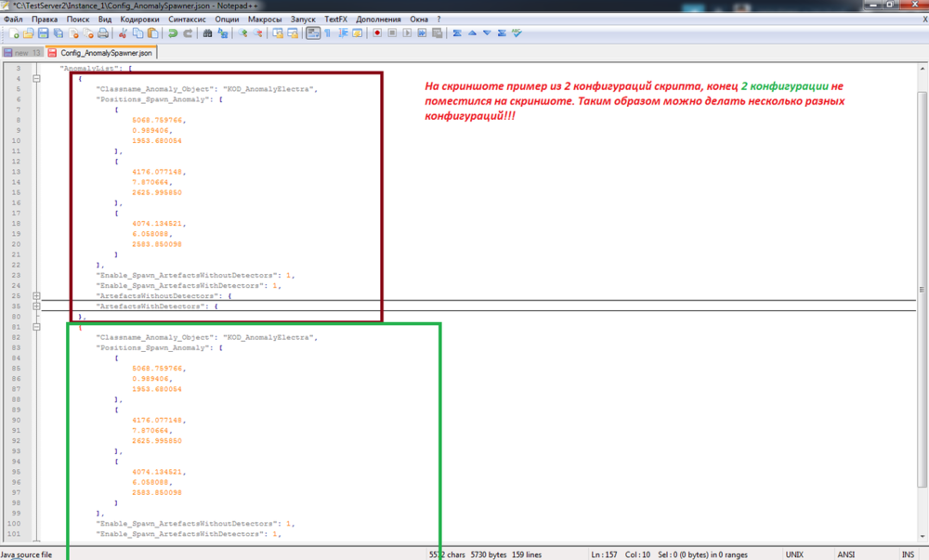Open the Файл menu
This screenshot has height=560, width=929.
click(x=13, y=20)
